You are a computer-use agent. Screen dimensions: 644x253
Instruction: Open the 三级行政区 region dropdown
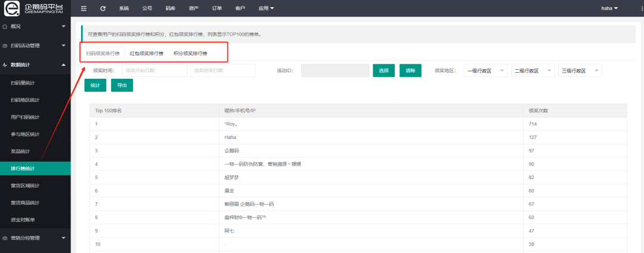tap(580, 70)
